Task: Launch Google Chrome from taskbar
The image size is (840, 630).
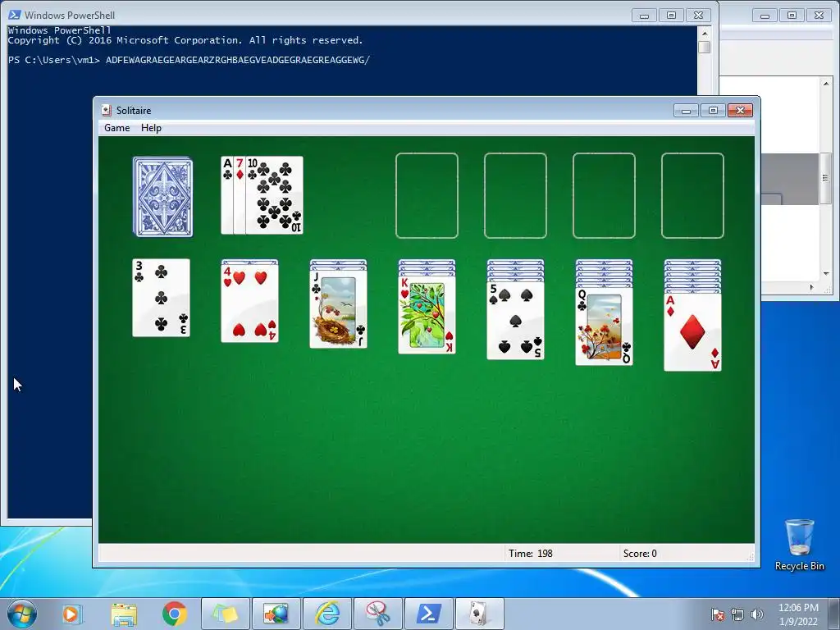Action: point(174,614)
